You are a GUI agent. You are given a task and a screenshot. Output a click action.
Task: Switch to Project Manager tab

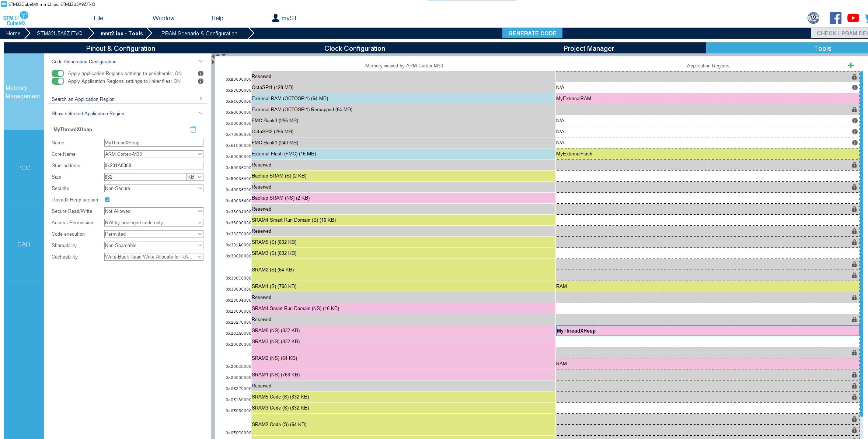point(589,48)
